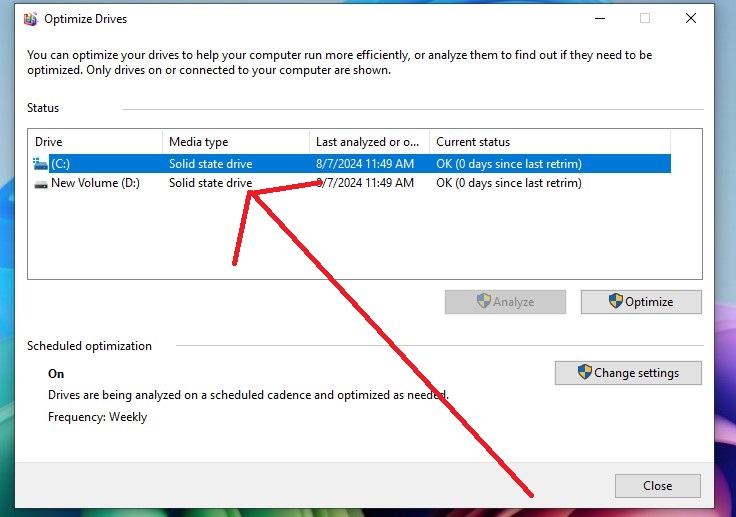The image size is (736, 517).
Task: Click the Close button at bottom
Action: click(x=658, y=486)
